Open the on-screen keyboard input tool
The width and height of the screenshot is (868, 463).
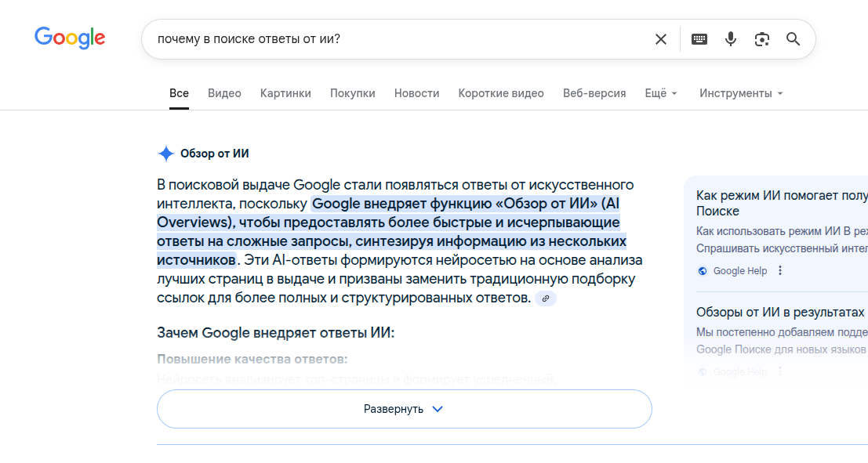click(699, 39)
